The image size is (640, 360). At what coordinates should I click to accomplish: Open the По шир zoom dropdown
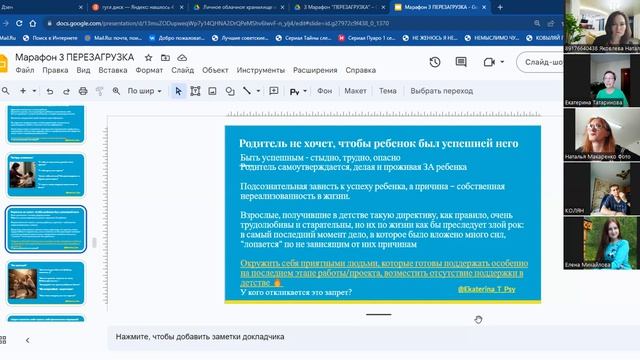click(144, 91)
